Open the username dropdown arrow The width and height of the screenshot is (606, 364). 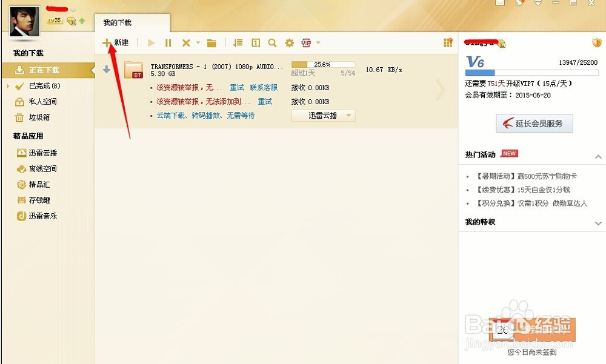[73, 10]
